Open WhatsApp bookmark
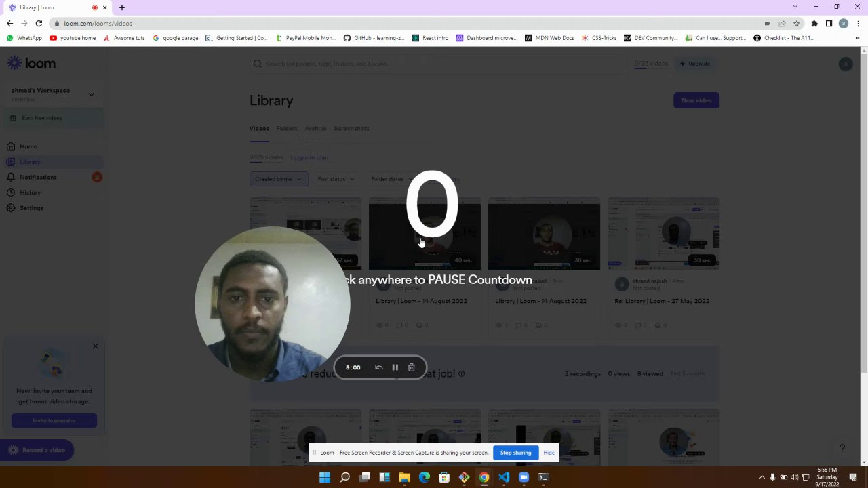 tap(24, 38)
